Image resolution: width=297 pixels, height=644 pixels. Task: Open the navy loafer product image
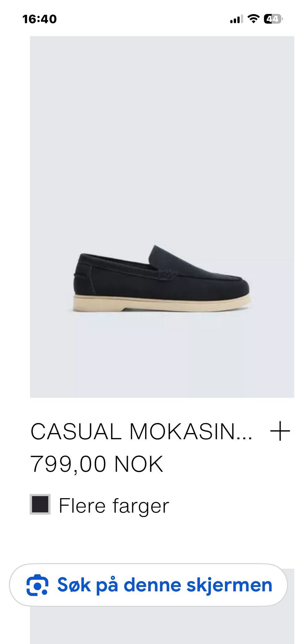(162, 217)
